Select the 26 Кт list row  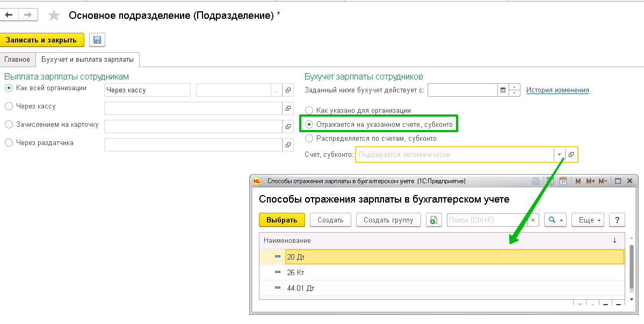point(442,272)
